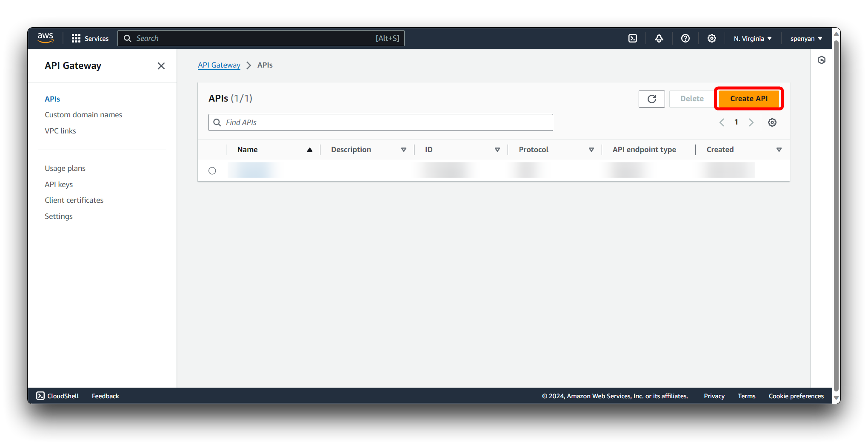868x445 pixels.
Task: Click page number 1 in pagination
Action: (x=737, y=122)
